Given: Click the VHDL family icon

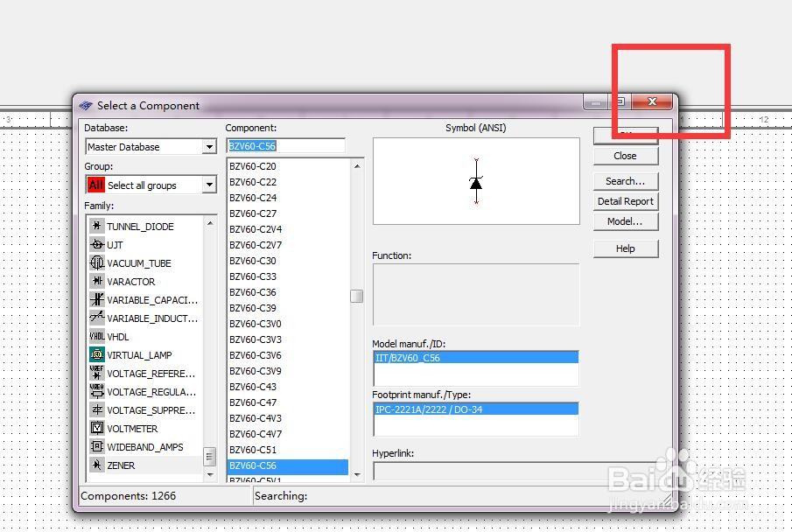Looking at the screenshot, I should pyautogui.click(x=97, y=337).
